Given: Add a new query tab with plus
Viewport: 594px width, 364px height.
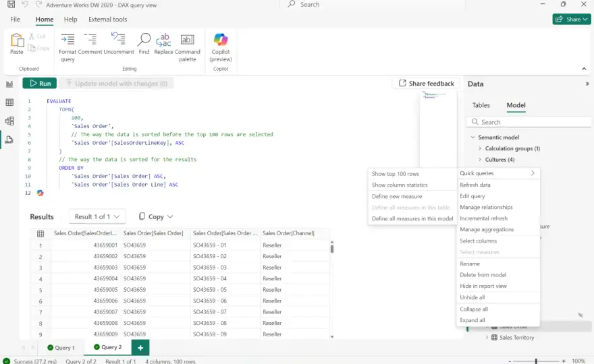Looking at the screenshot, I should [x=140, y=347].
